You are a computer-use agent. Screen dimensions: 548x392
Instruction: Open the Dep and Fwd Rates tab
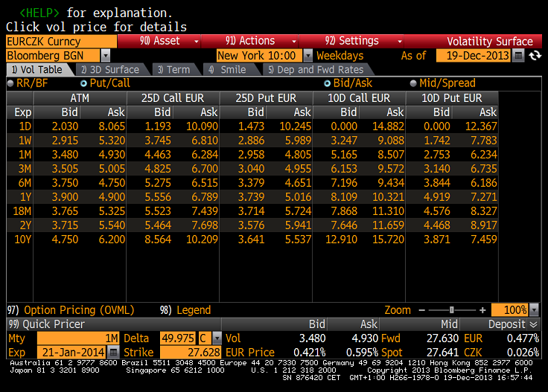tap(317, 70)
